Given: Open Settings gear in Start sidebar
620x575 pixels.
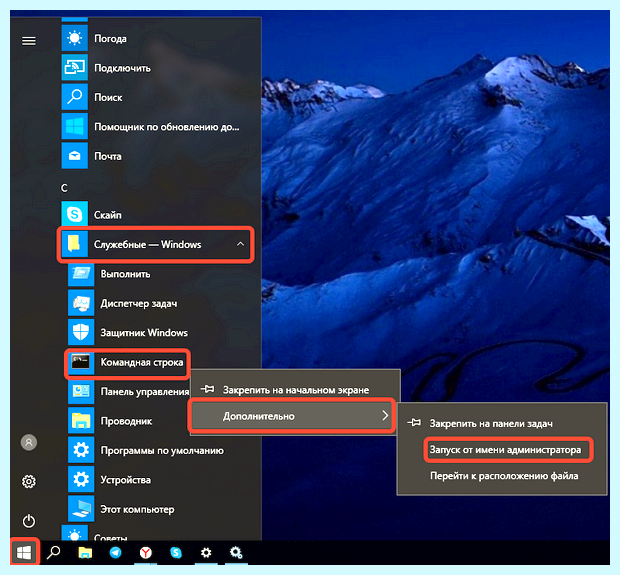Looking at the screenshot, I should coord(29,481).
